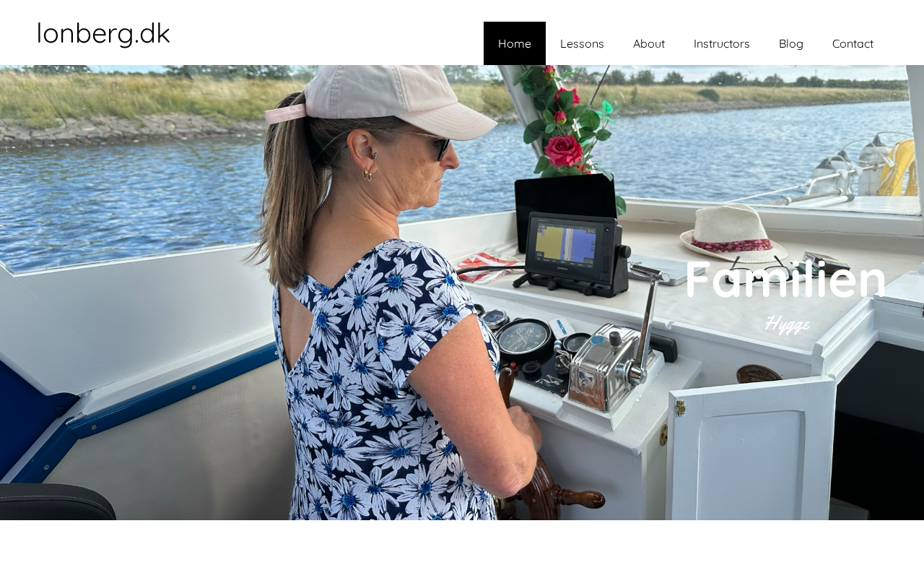Image resolution: width=924 pixels, height=578 pixels.
Task: Open the Instructors menu item
Action: point(722,43)
